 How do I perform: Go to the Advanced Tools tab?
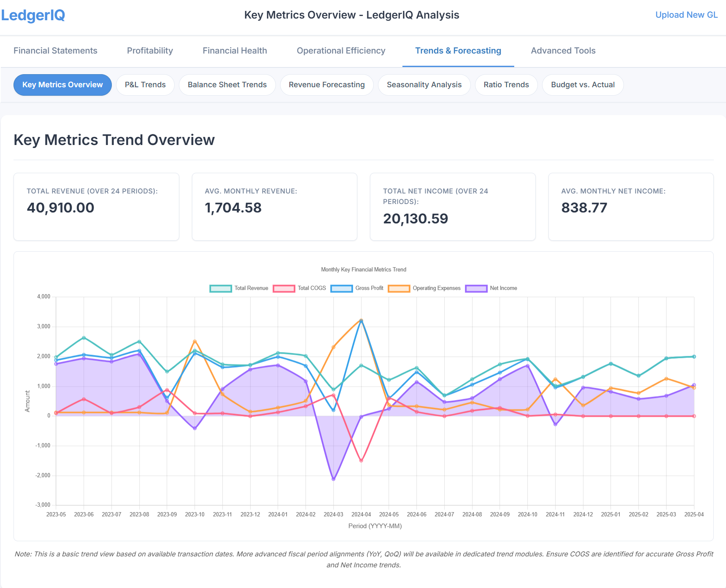(x=563, y=51)
